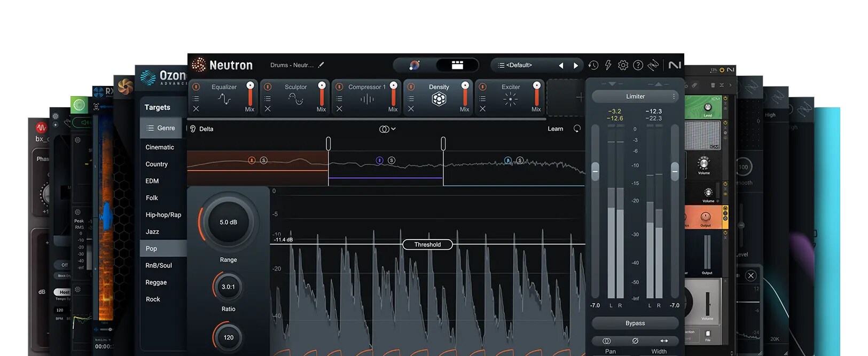Go to the next preset
868x356 pixels.
[576, 66]
